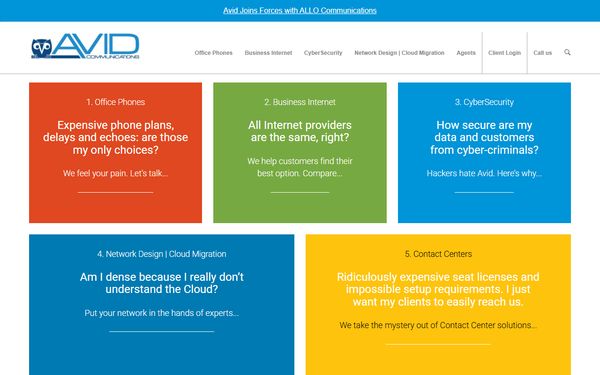Click 'Ridiculously expensive seat licenses' heading
The height and width of the screenshot is (375, 600).
[x=438, y=289]
